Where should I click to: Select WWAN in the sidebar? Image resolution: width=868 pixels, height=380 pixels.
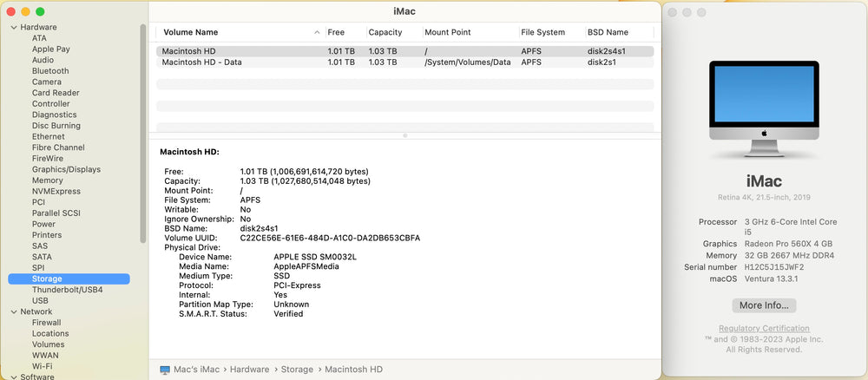(x=45, y=355)
